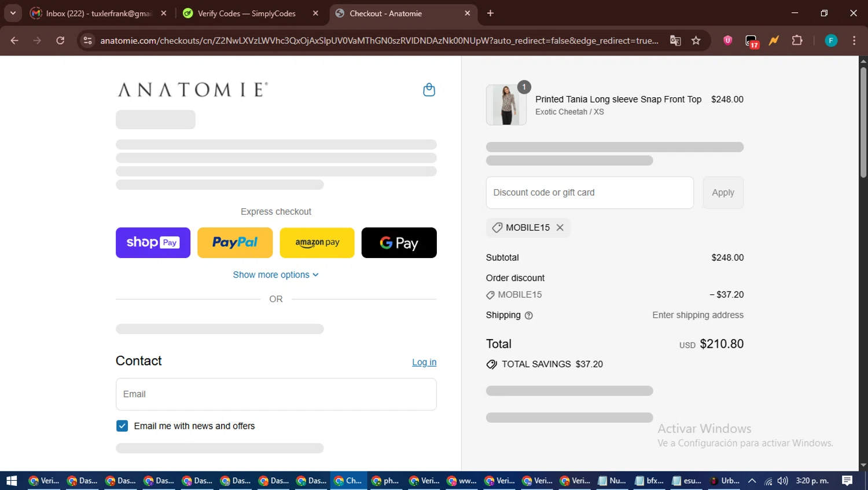Open the notification center icon
This screenshot has height=490, width=868.
pos(847,481)
